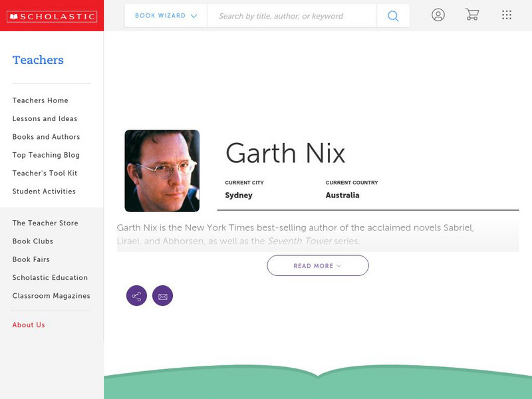This screenshot has height=399, width=532.
Task: Open the user account profile icon
Action: [x=439, y=15]
